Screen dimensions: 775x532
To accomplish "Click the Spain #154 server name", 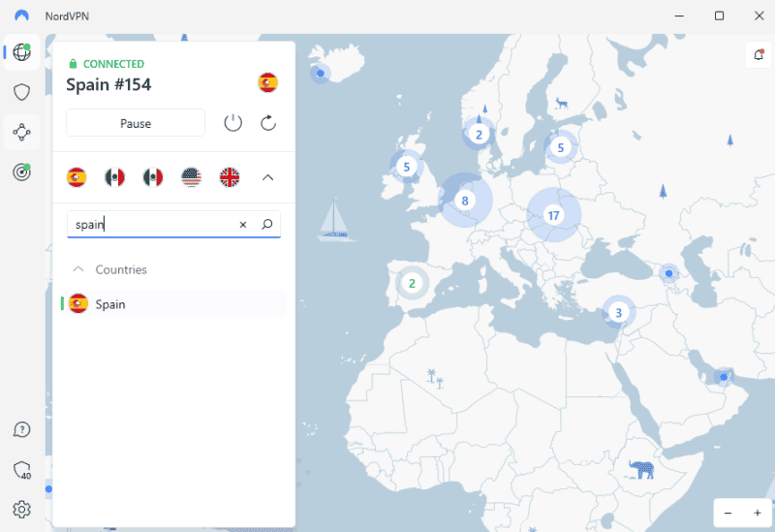I will [x=108, y=84].
